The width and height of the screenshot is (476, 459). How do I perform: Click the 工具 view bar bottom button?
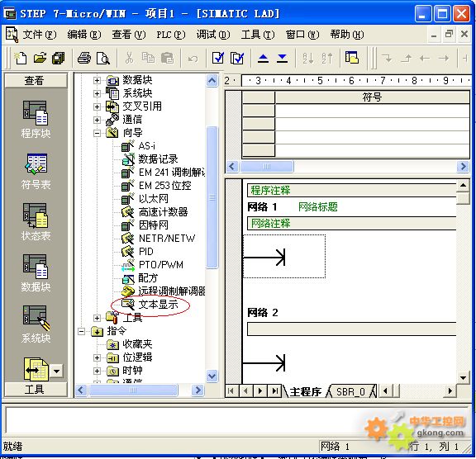point(36,389)
